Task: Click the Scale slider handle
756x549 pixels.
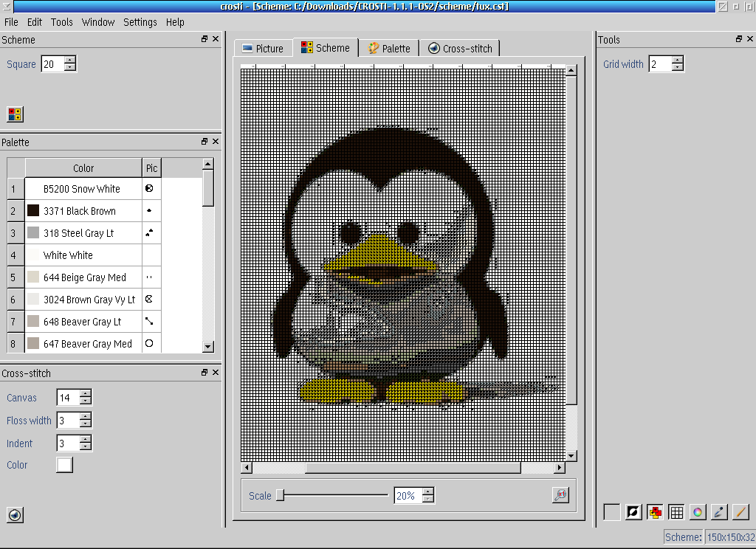Action: coord(280,495)
